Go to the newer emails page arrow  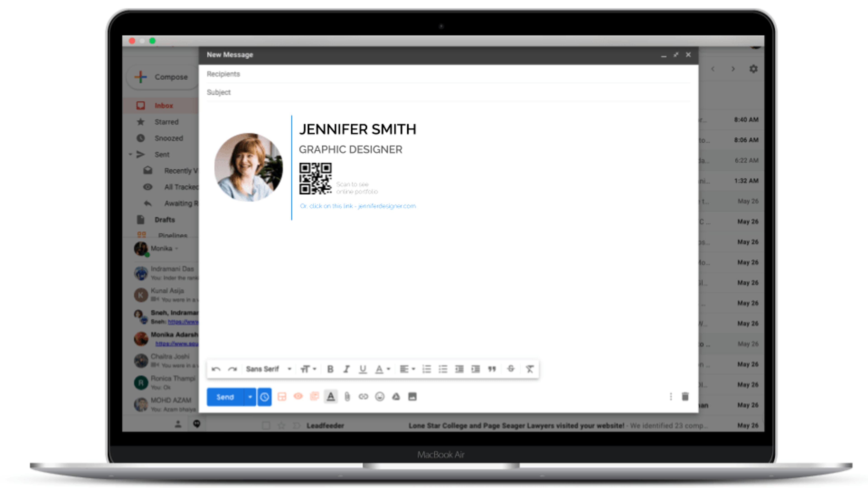coord(713,69)
